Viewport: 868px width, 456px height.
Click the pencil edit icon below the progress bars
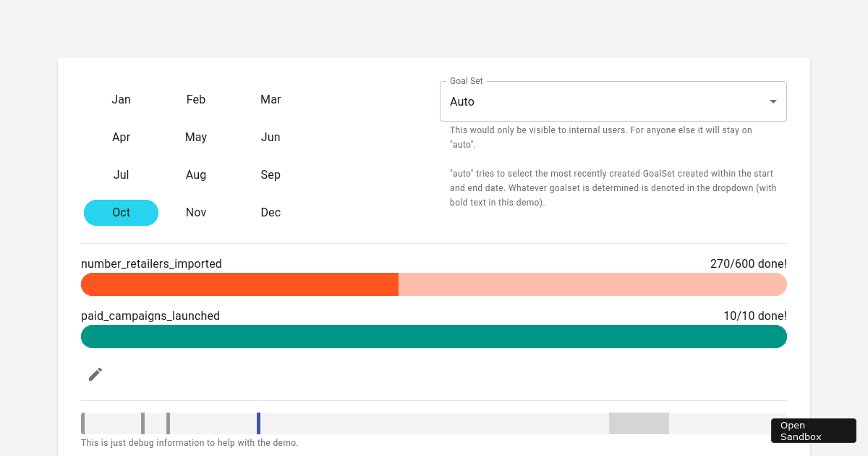click(95, 374)
